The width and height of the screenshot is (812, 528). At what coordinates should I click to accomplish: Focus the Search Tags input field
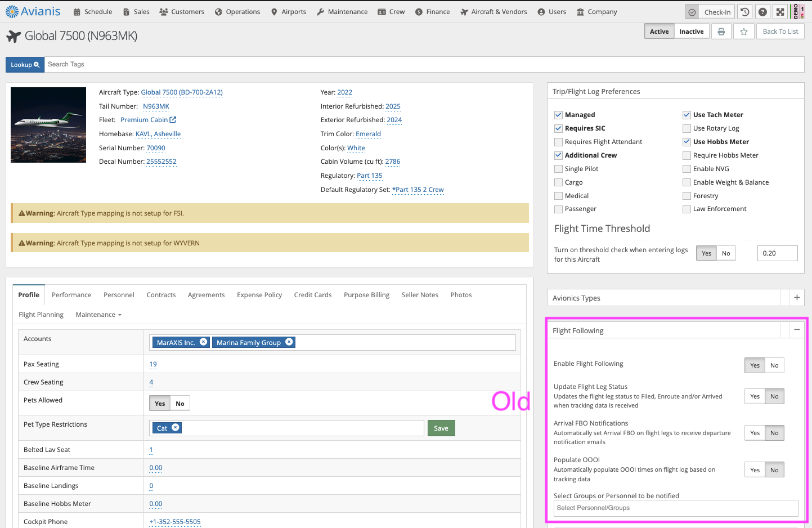coord(424,65)
